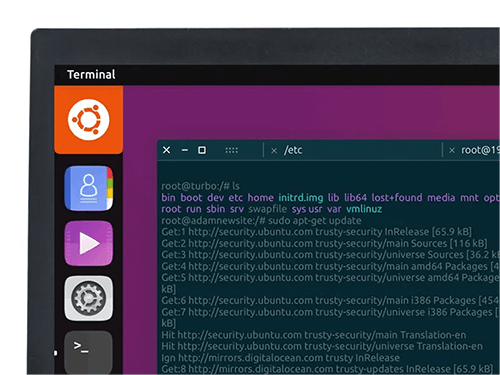Close the root@ terminal tab
The height and width of the screenshot is (375, 500).
[452, 151]
